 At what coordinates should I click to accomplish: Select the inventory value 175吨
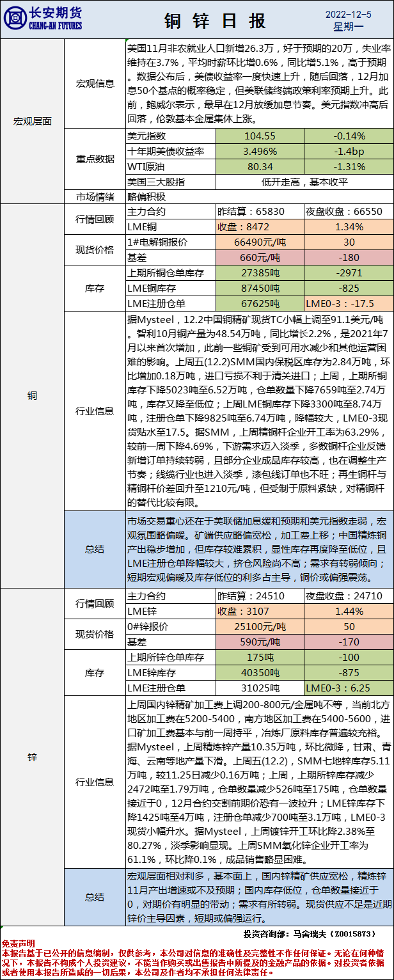(x=260, y=657)
